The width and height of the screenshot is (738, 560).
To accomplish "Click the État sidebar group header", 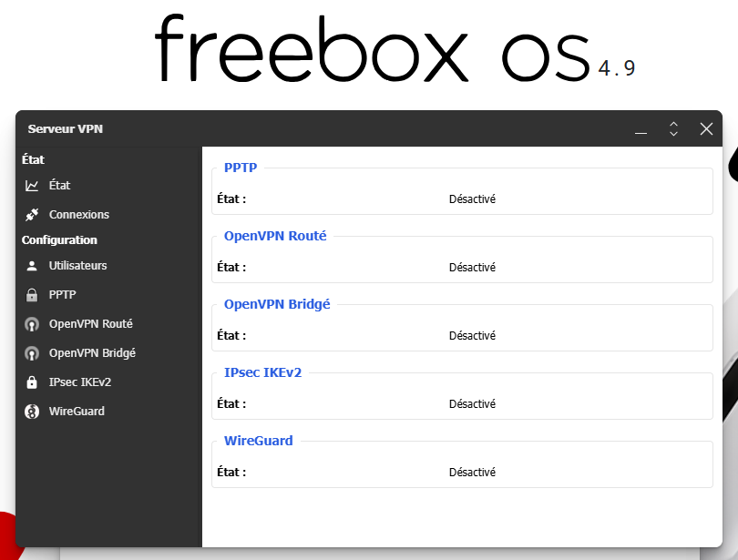I will click(33, 160).
